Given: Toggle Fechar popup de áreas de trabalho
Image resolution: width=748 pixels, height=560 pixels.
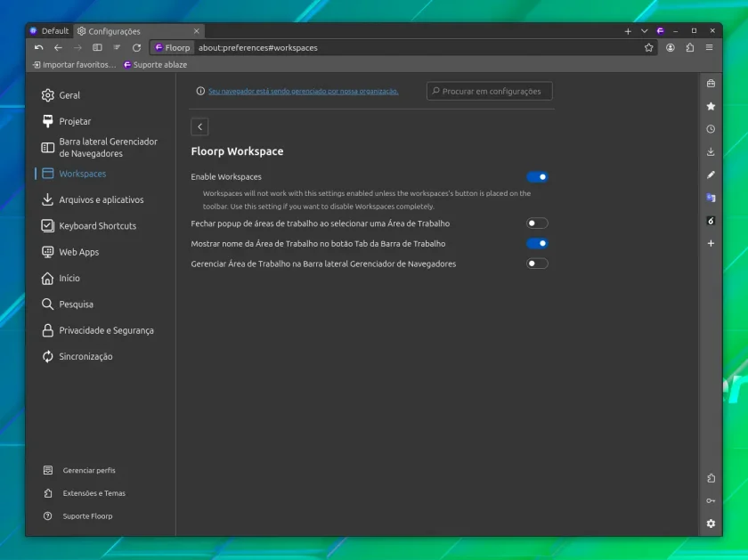Looking at the screenshot, I should 537,223.
